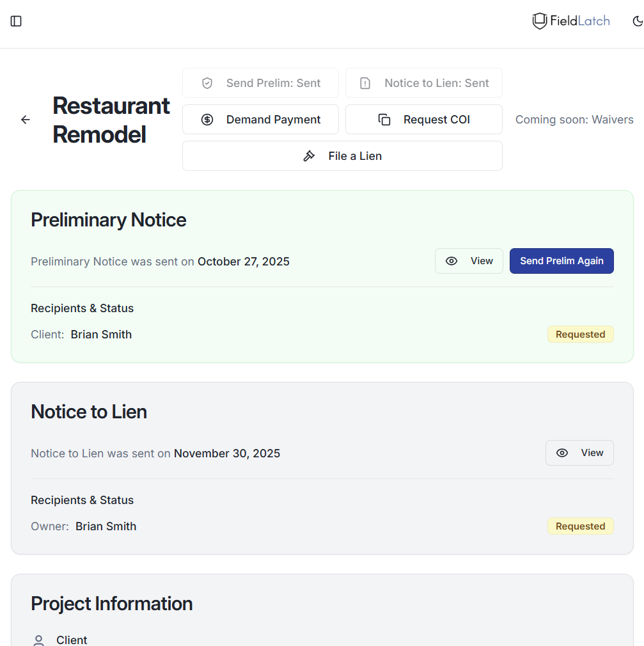Click Recipients & Status under Notice to Lien
This screenshot has height=646, width=644.
[82, 500]
